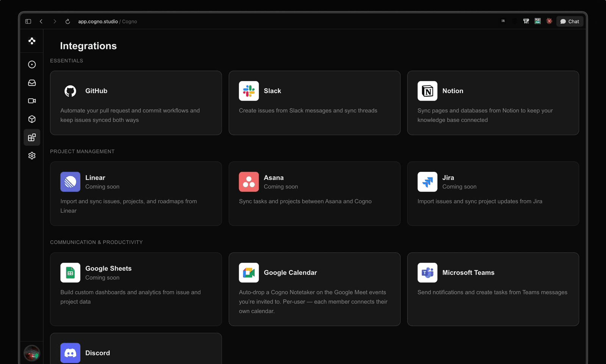Go back with the left chevron

pyautogui.click(x=41, y=22)
